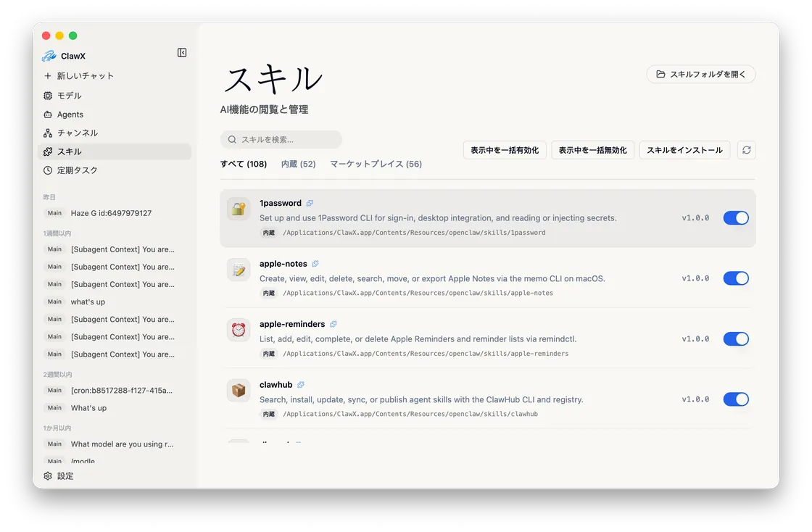Open the cron:b8517288-f127-415a chat
This screenshot has width=812, height=532.
115,391
